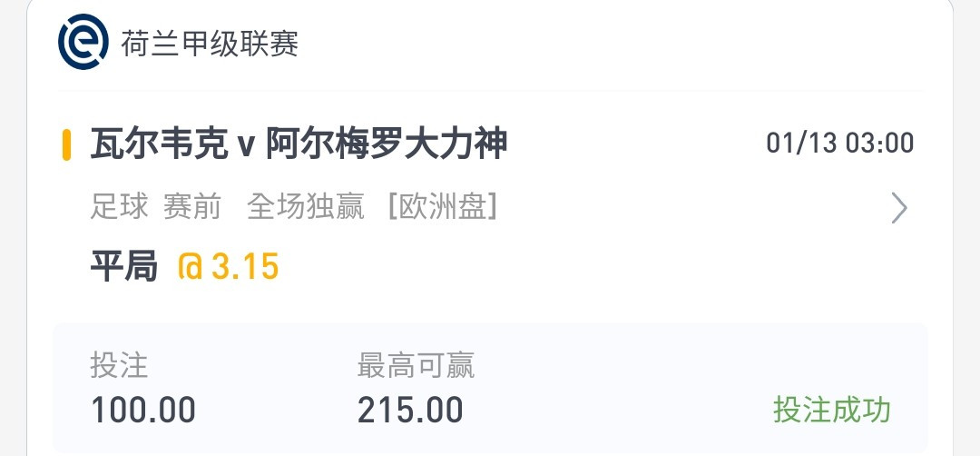The image size is (980, 456).
Task: Click the Eredivisie league logo icon
Action: (83, 42)
